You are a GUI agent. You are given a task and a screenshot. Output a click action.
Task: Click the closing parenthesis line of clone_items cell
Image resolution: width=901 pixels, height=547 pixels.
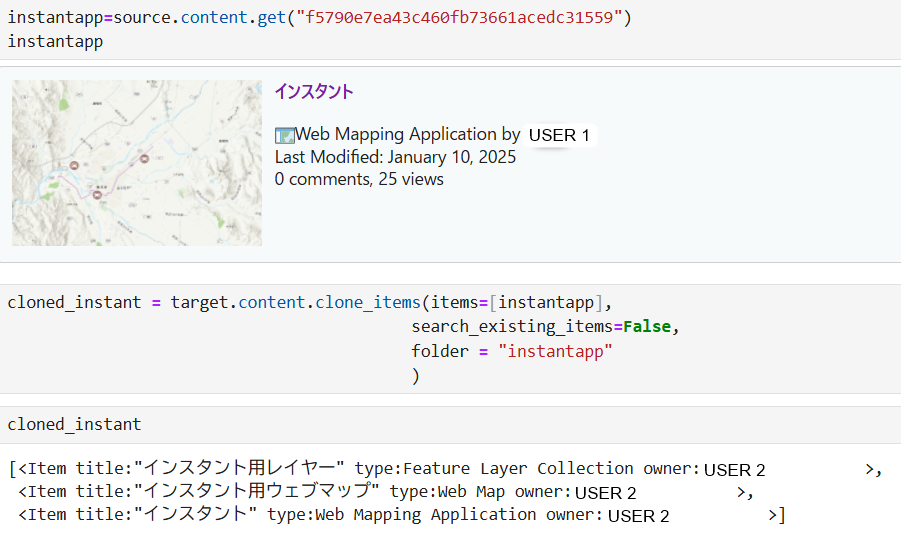click(415, 375)
